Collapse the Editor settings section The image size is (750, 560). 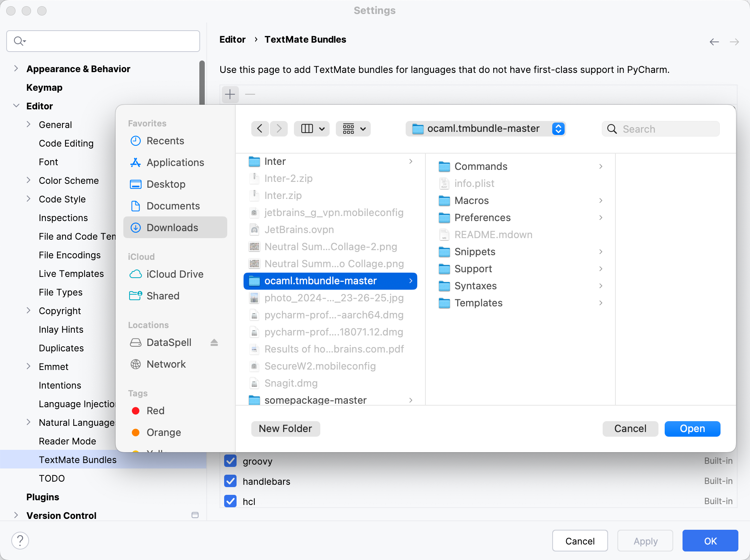16,105
